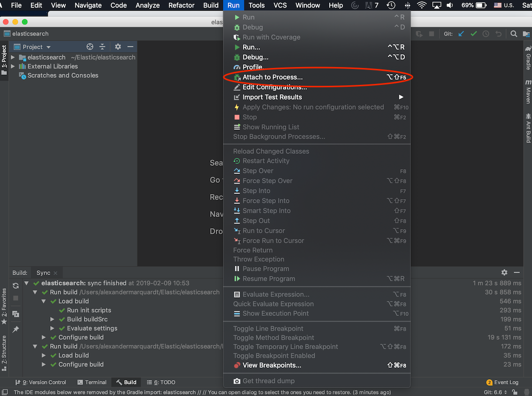532x396 pixels.
Task: Open Project panel gear settings
Action: pos(118,47)
